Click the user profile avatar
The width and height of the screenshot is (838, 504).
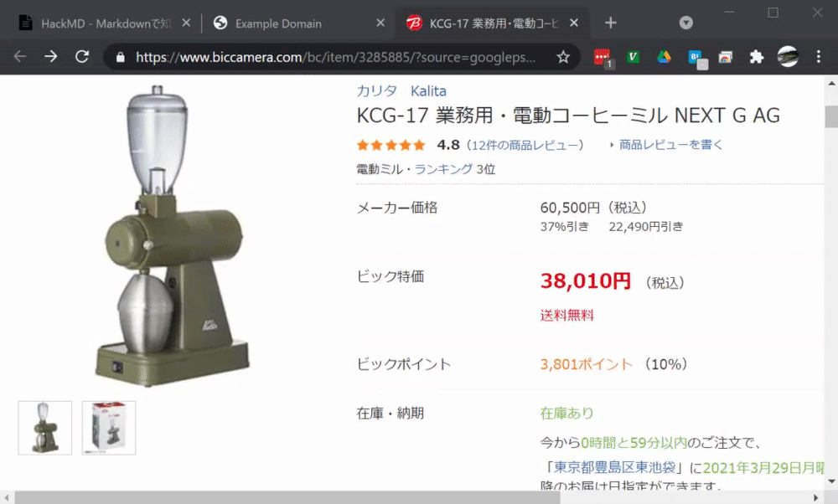point(788,57)
